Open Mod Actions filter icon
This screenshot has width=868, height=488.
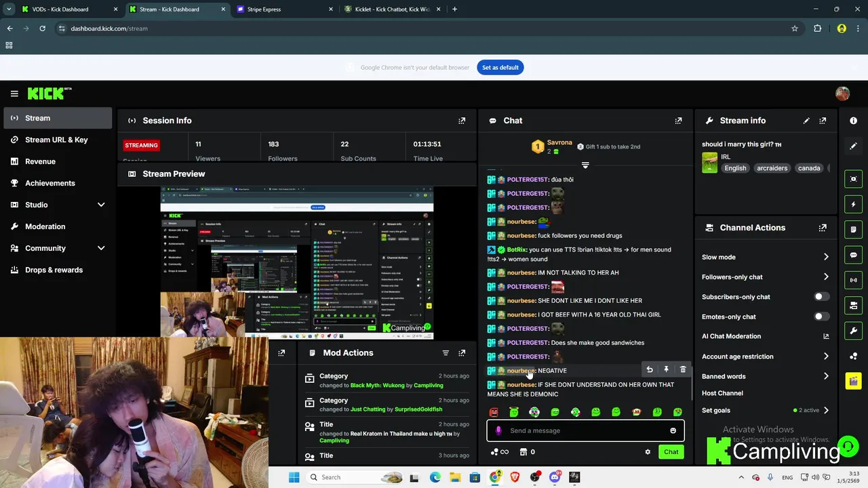pyautogui.click(x=446, y=353)
